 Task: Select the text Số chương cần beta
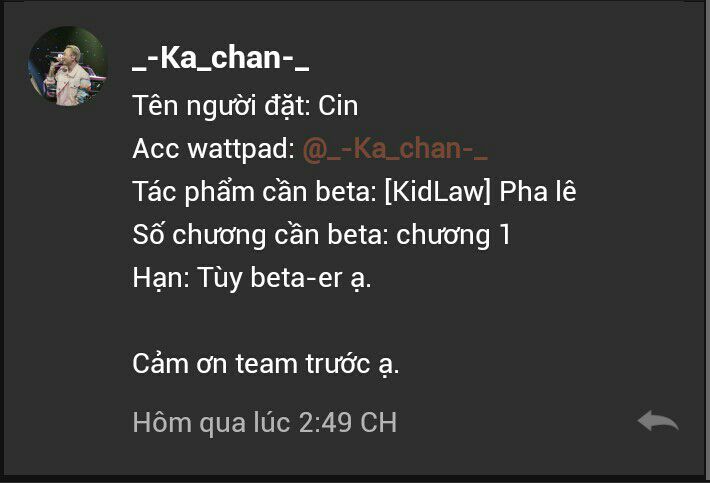[260, 235]
